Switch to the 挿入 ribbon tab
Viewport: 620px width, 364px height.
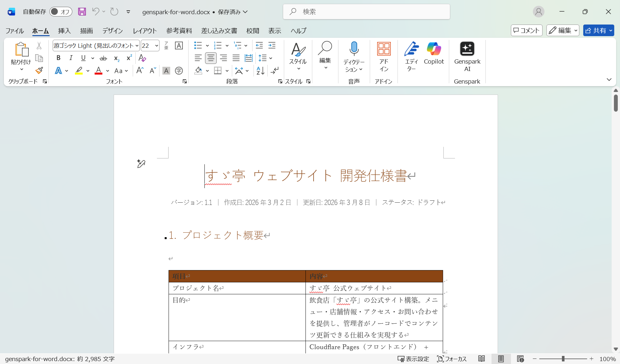[x=64, y=31]
